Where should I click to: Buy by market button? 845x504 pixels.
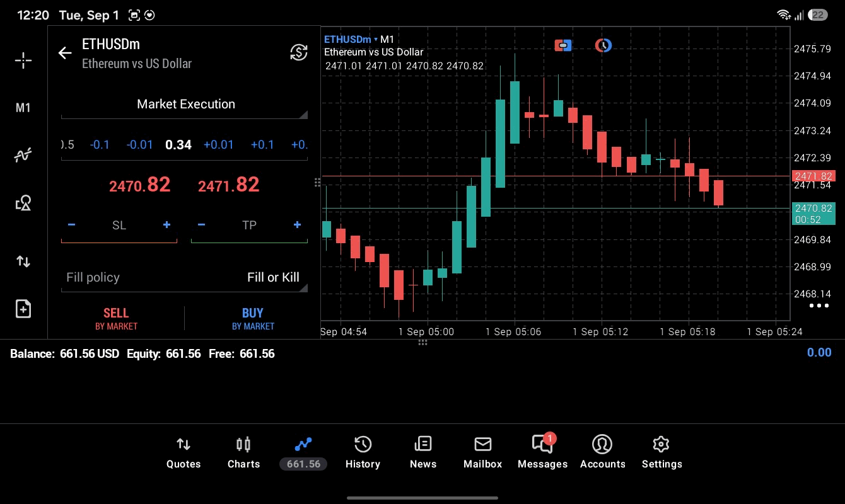click(x=253, y=318)
